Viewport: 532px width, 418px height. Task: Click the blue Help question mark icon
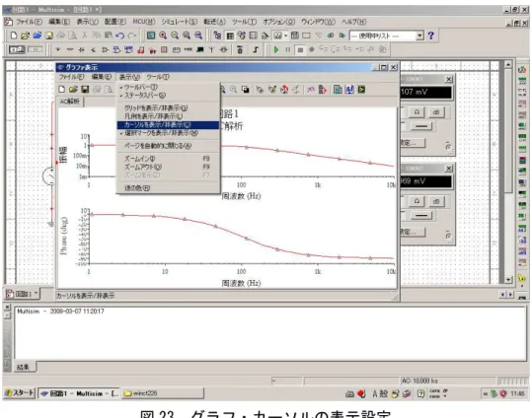(x=431, y=35)
